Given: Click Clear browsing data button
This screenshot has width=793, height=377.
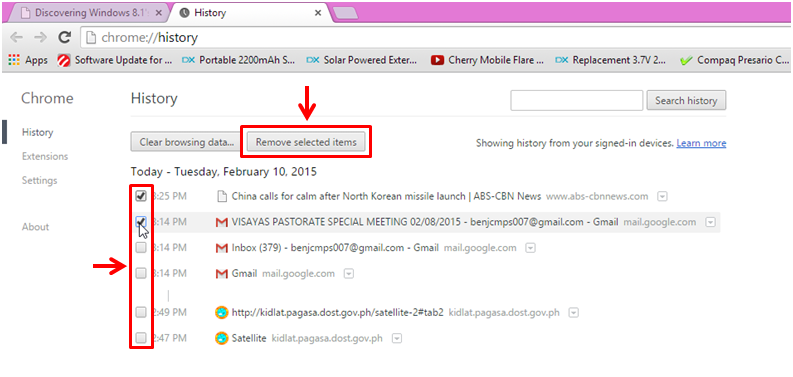Looking at the screenshot, I should coord(187,142).
